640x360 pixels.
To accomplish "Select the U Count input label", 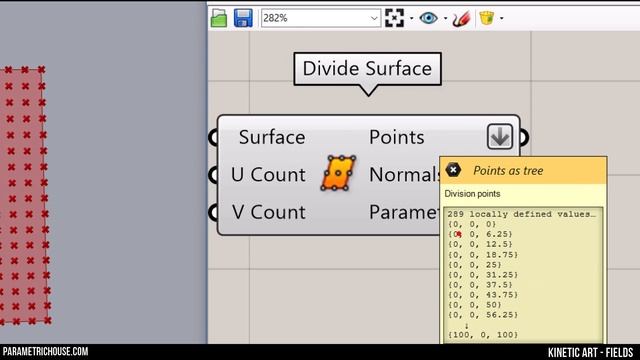I will coord(268,175).
